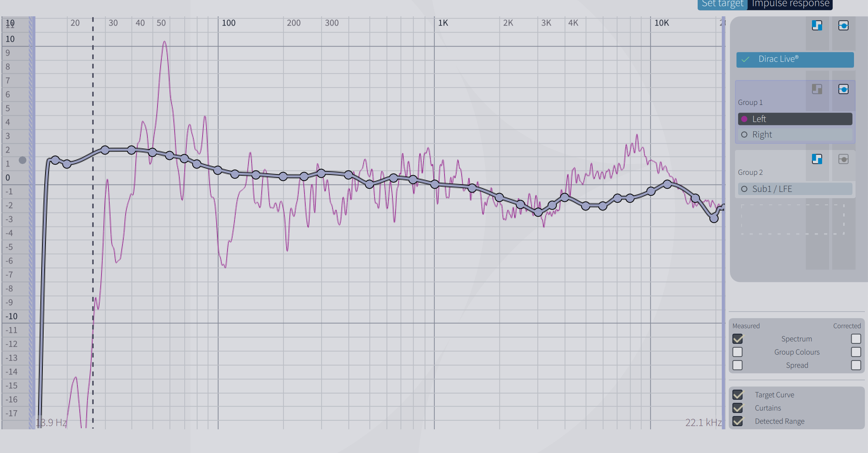The image size is (868, 453).
Task: Click the blue circle-on-line icon in Group 1
Action: click(x=843, y=89)
